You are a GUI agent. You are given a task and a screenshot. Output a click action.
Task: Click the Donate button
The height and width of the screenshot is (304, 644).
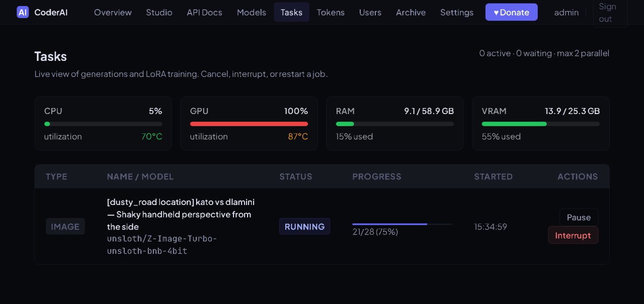(x=511, y=12)
